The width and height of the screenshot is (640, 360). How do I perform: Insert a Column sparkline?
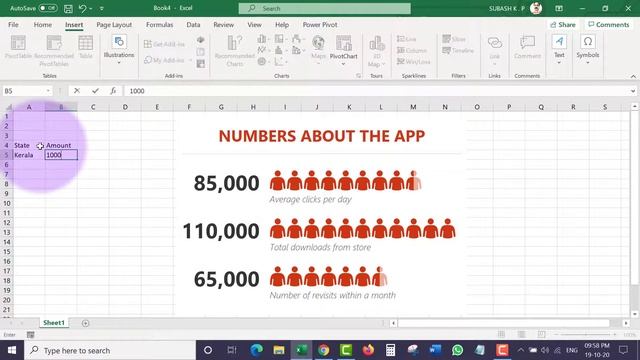(412, 50)
